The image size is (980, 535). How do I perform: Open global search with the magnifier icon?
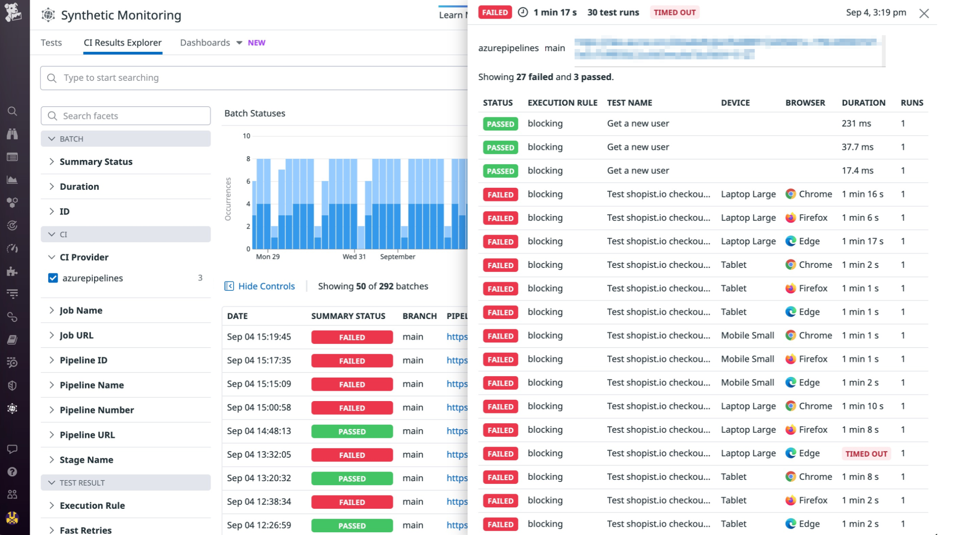(x=12, y=111)
